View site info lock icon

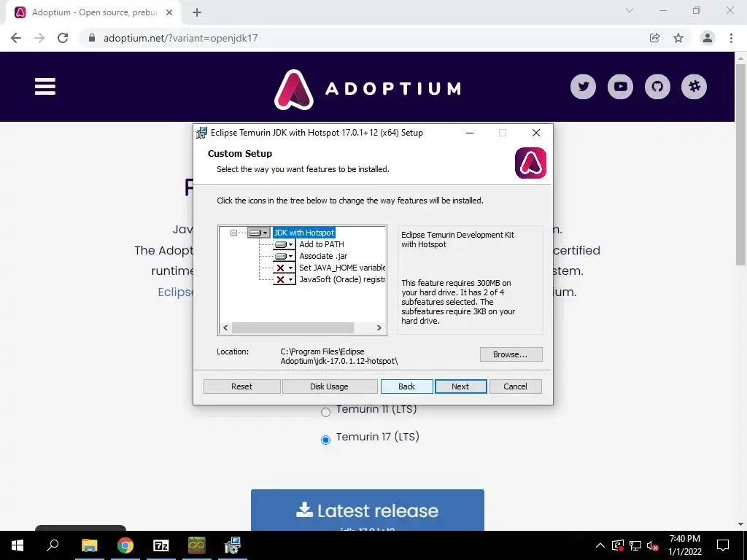[x=92, y=38]
